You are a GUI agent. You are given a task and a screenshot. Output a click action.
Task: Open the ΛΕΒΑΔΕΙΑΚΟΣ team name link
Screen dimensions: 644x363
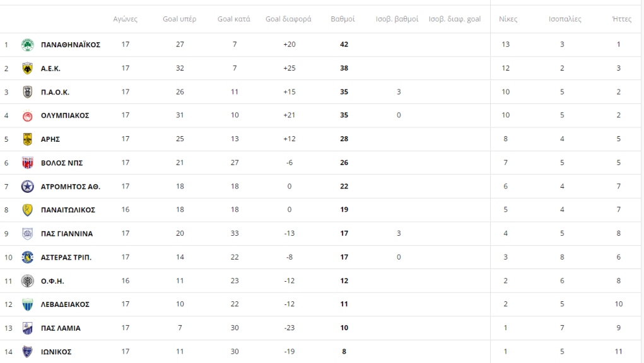coord(65,304)
